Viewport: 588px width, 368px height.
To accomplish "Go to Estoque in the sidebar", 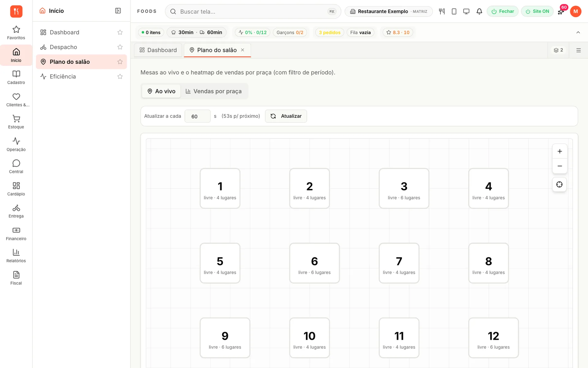I will (x=16, y=122).
